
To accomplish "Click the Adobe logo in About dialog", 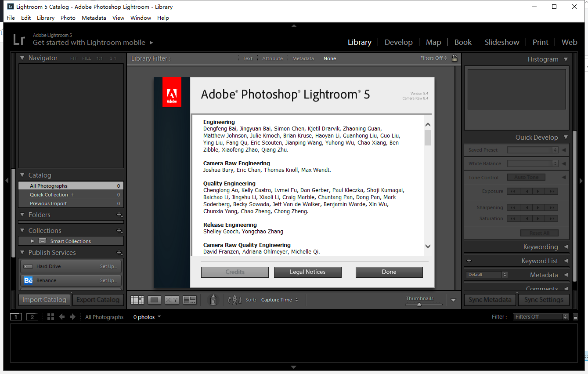I will 172,92.
